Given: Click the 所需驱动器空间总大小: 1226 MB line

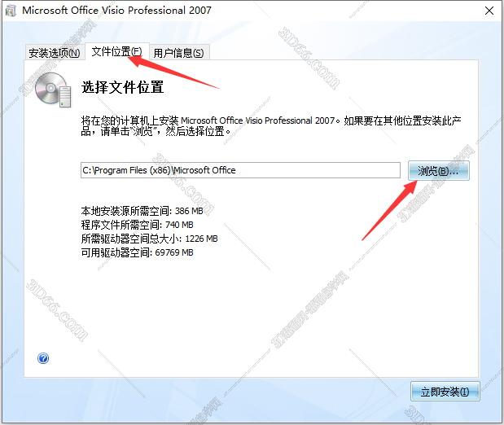Looking at the screenshot, I should 150,239.
